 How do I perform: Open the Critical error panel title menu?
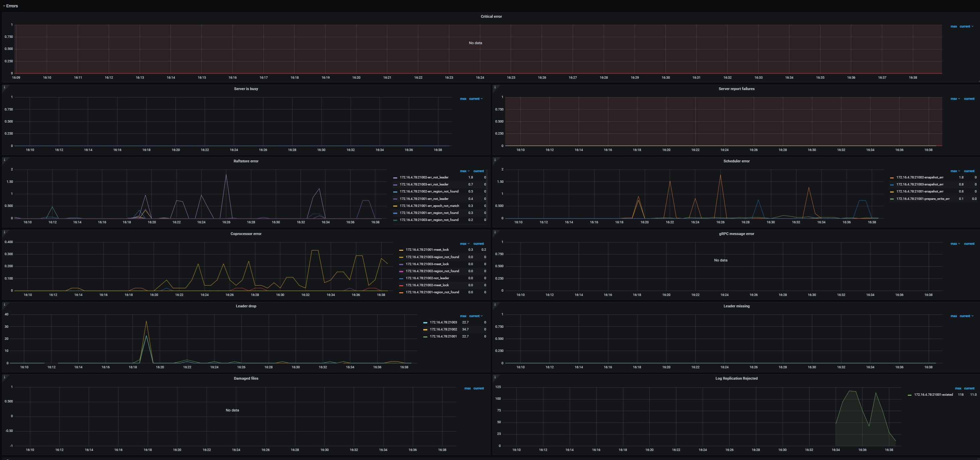pyautogui.click(x=491, y=16)
